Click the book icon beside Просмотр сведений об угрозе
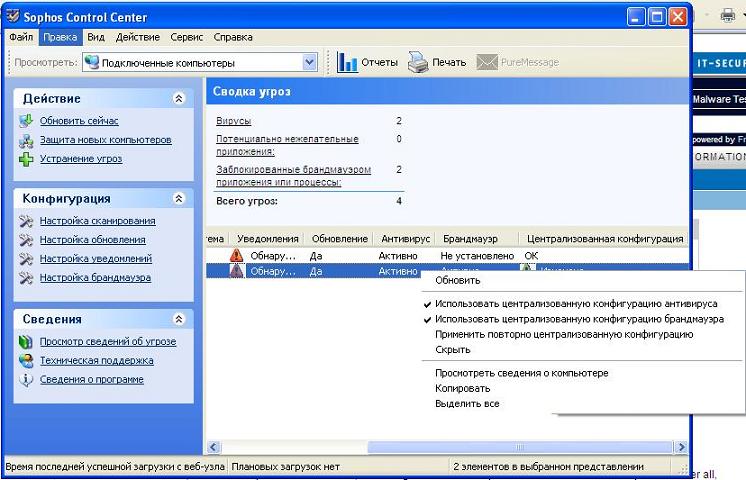This screenshot has width=746, height=480. pos(26,342)
